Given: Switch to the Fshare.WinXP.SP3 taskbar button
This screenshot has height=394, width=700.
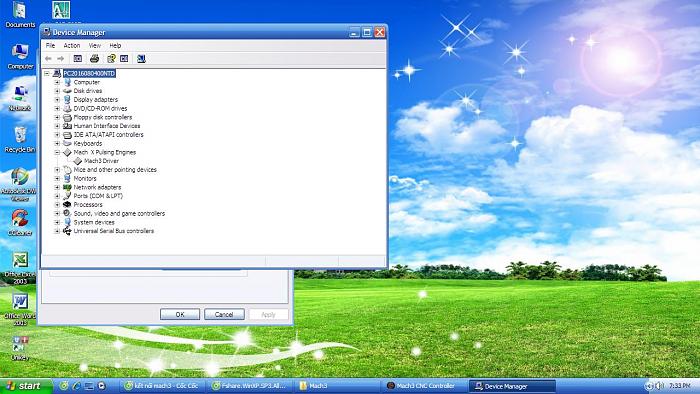Looking at the screenshot, I should [251, 386].
